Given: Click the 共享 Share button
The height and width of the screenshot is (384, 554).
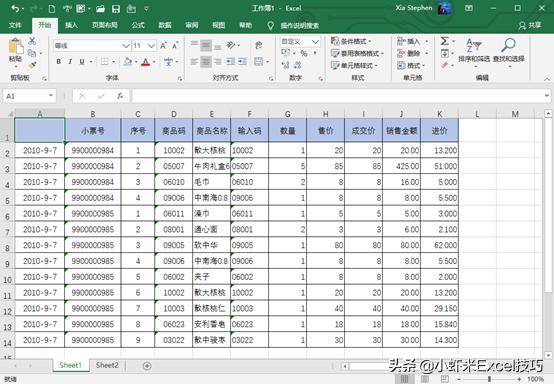Looking at the screenshot, I should (530, 25).
